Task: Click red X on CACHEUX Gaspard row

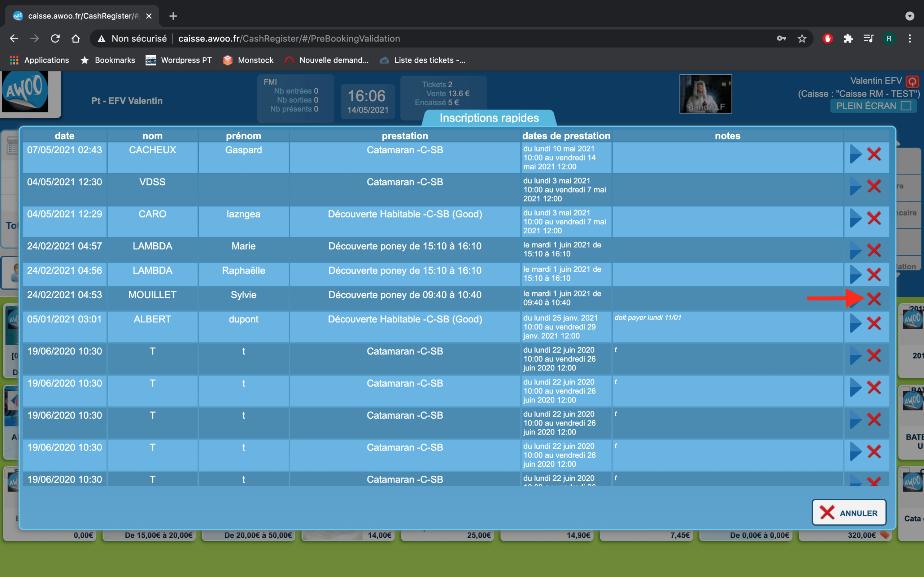Action: pos(873,154)
